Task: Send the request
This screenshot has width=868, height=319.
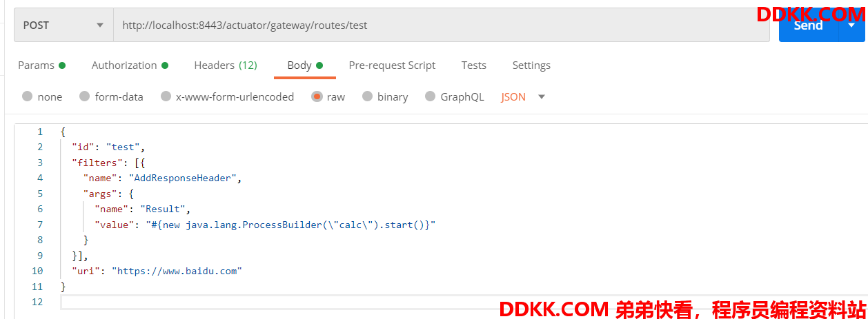Action: (808, 25)
